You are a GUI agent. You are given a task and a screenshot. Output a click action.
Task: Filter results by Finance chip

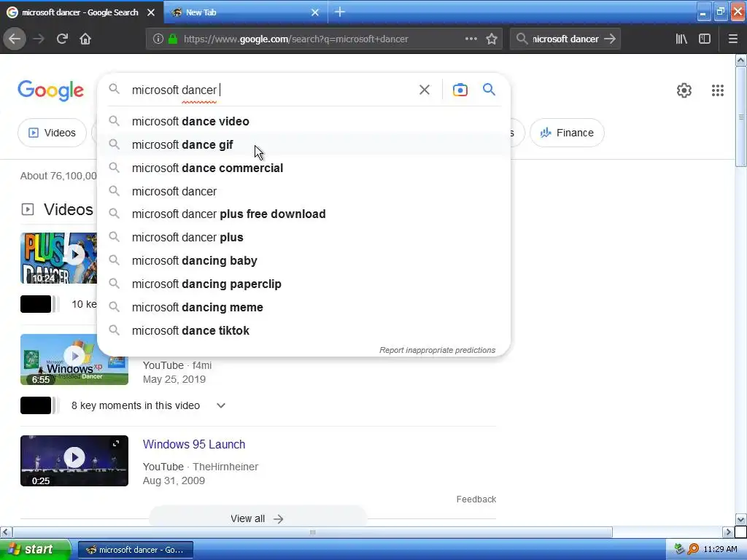(567, 133)
